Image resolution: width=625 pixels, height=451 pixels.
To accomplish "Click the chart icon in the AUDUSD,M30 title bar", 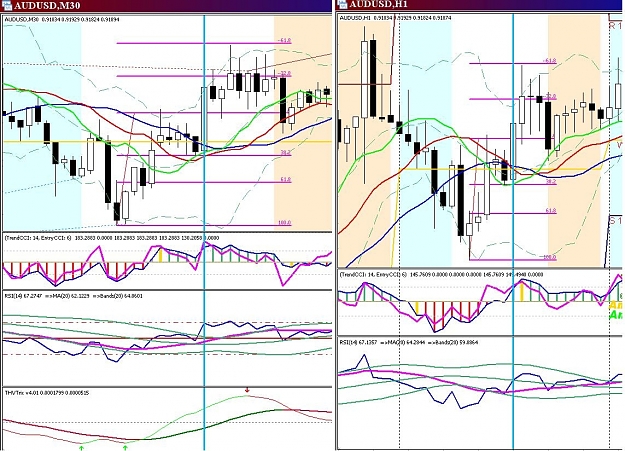I will coord(7,5).
